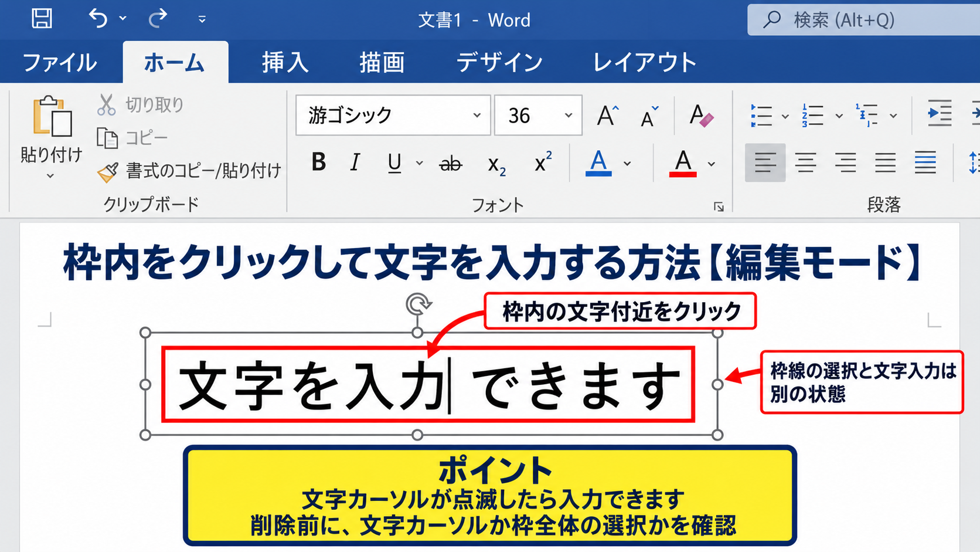Apply the blue text effects A
The width and height of the screenshot is (980, 552).
598,163
